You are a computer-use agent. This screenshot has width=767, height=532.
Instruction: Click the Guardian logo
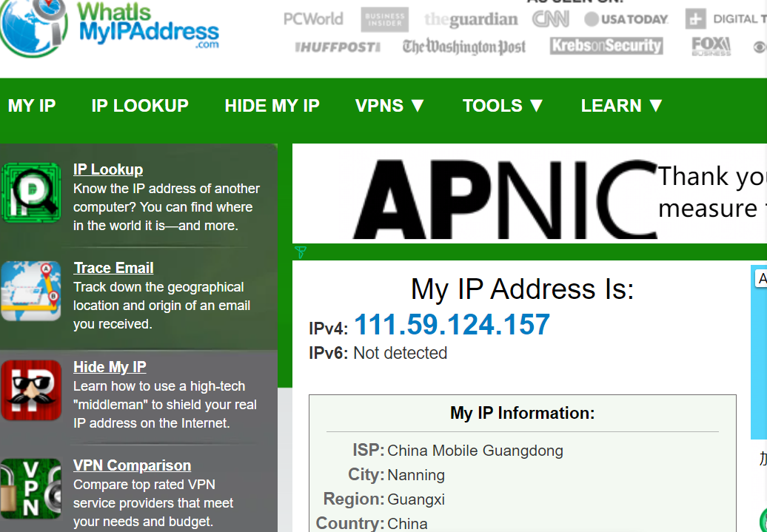471,19
